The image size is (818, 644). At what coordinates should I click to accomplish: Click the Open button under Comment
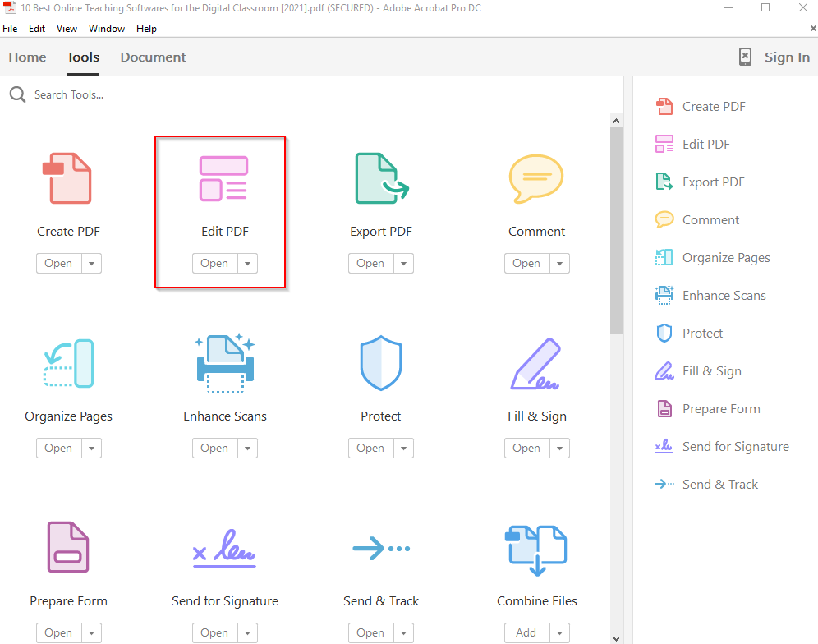click(526, 264)
